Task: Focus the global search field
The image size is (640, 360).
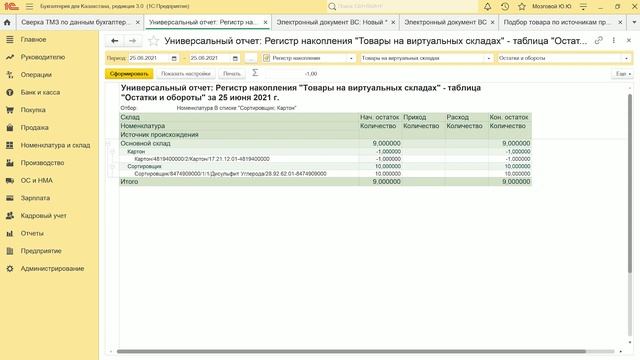Action: click(x=407, y=7)
